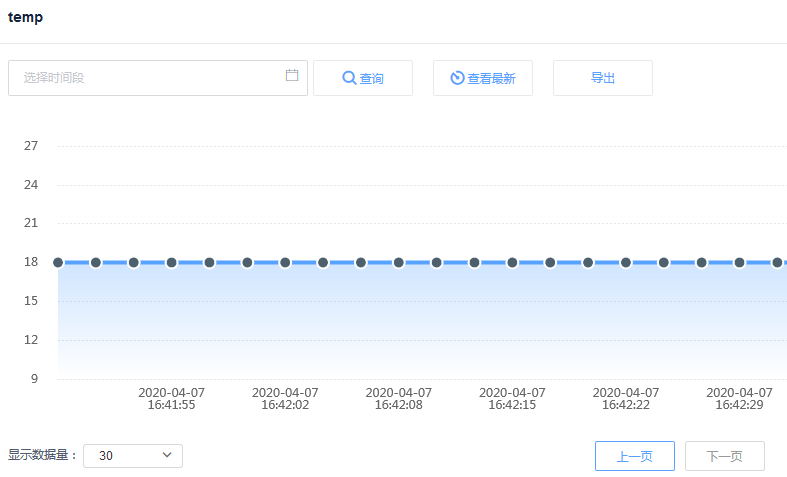Screen dimensions: 787x477
Task: Click the 下一页 next page button
Action: (x=724, y=456)
